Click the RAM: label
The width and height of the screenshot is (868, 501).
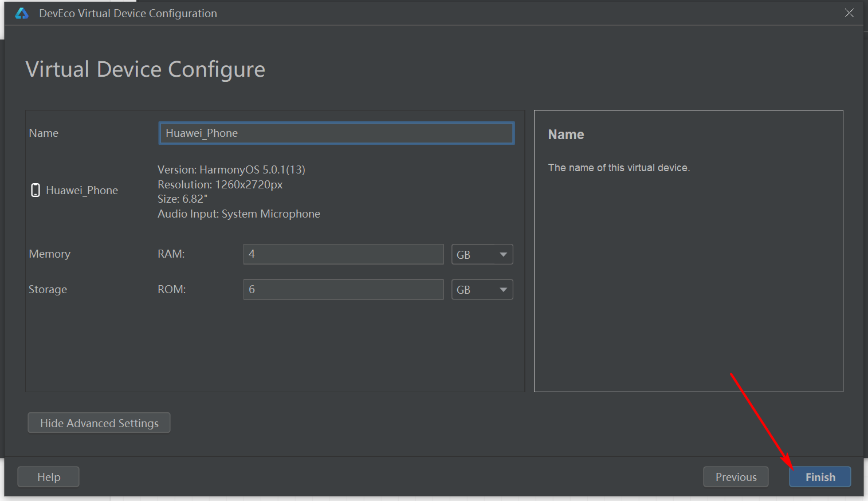pos(171,254)
